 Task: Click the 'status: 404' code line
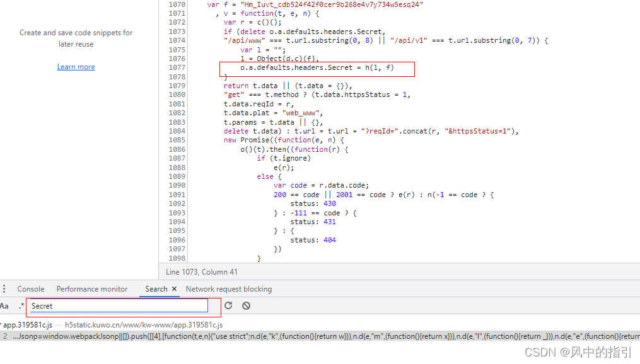point(313,240)
